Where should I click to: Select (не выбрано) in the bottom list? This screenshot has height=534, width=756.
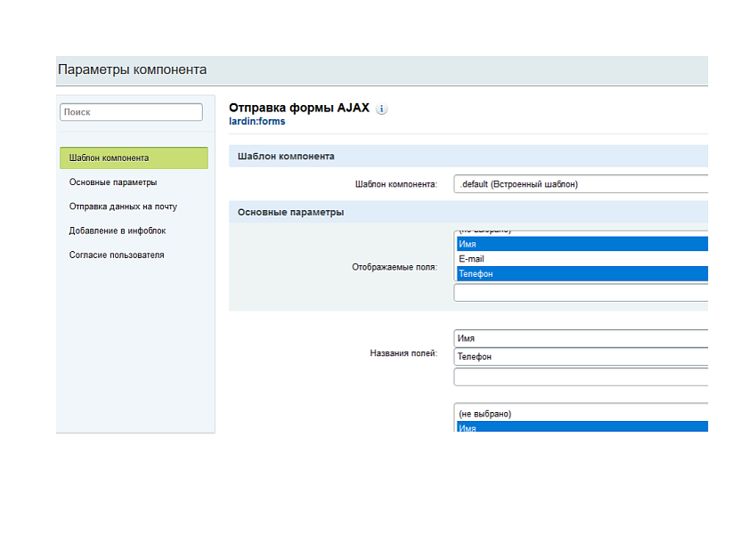pos(580,414)
